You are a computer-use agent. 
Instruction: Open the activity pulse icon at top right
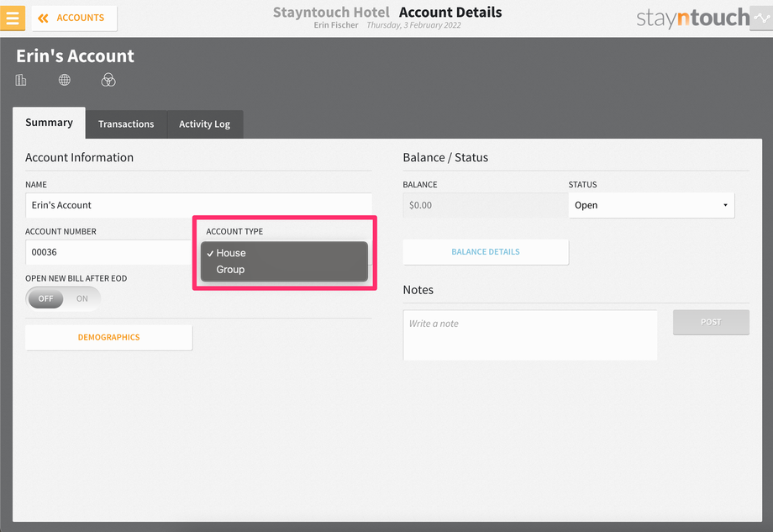(x=762, y=18)
